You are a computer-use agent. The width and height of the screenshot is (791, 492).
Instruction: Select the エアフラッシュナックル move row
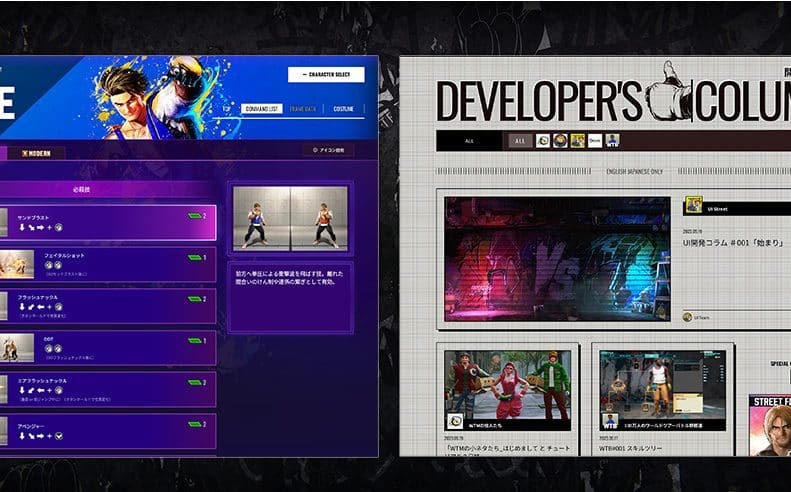click(x=108, y=390)
